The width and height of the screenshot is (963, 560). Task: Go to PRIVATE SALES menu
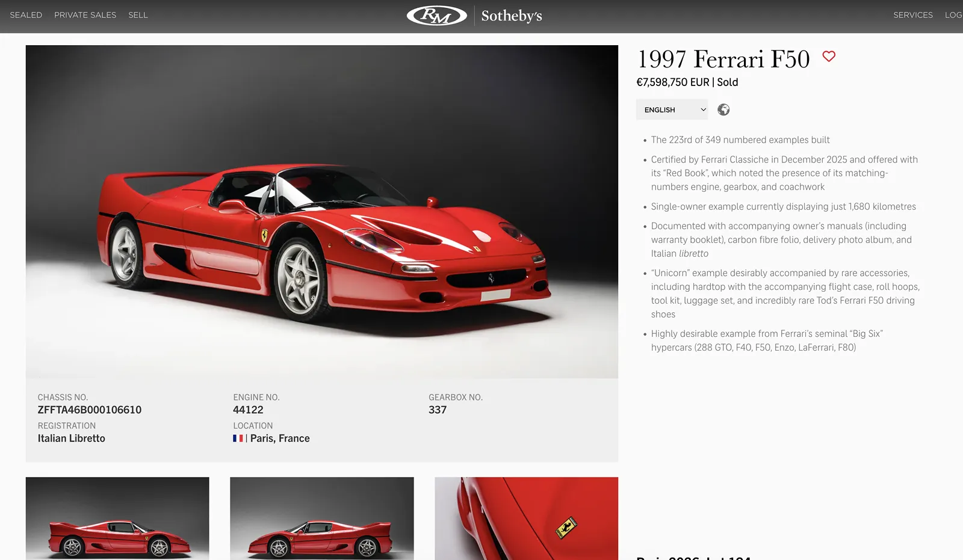click(x=85, y=15)
